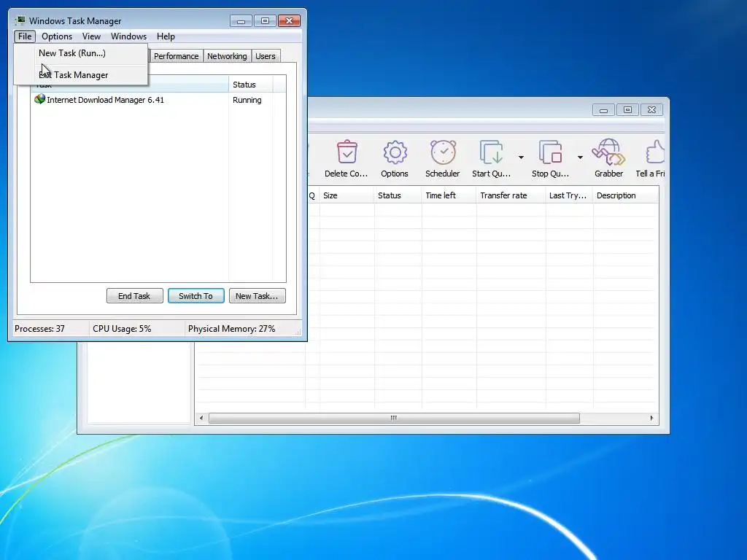Click the Stop Queue icon
The height and width of the screenshot is (560, 747).
tap(550, 152)
